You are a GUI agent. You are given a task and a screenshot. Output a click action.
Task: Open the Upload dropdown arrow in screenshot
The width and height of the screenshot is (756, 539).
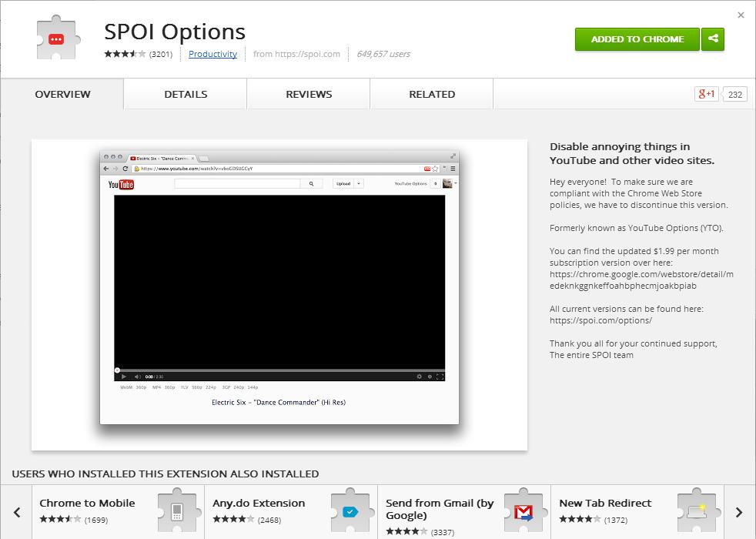359,184
